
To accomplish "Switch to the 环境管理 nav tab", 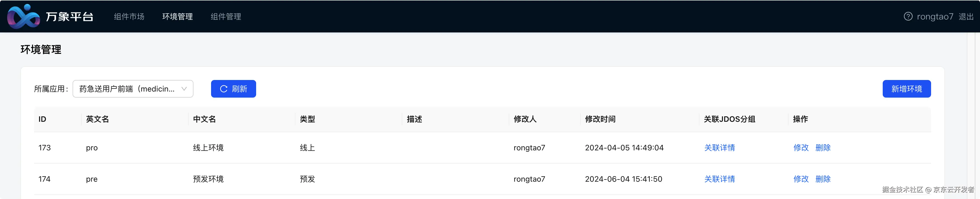I will 177,16.
